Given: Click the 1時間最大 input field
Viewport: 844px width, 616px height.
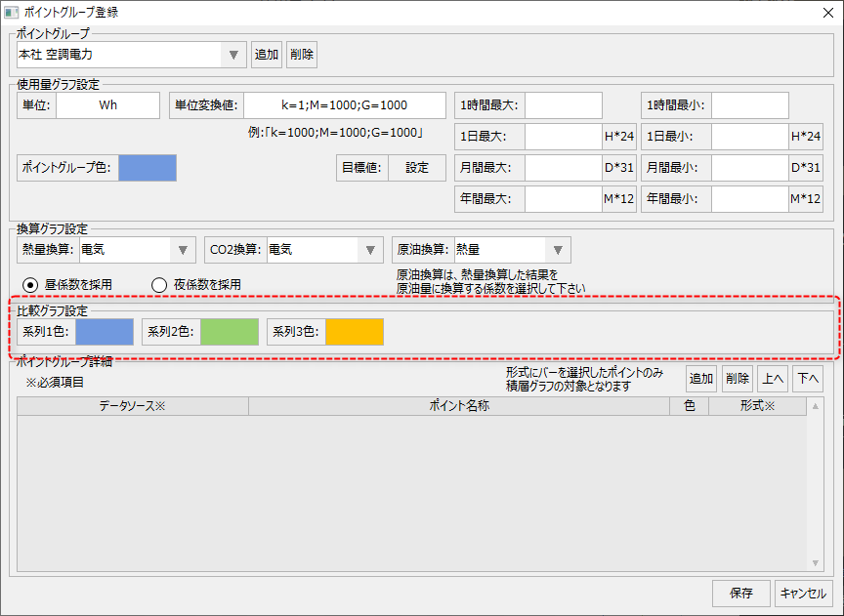Looking at the screenshot, I should tap(564, 105).
